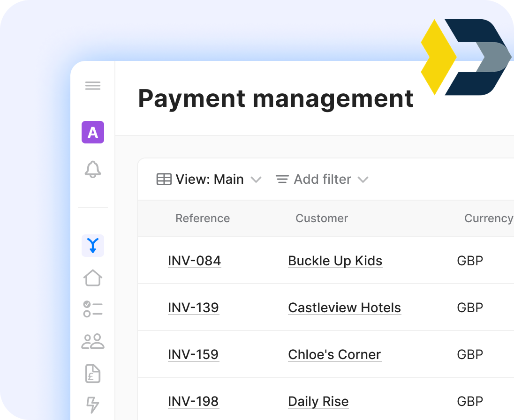This screenshot has height=420, width=514.
Task: Open the Castleview Hotels customer link
Action: point(344,307)
